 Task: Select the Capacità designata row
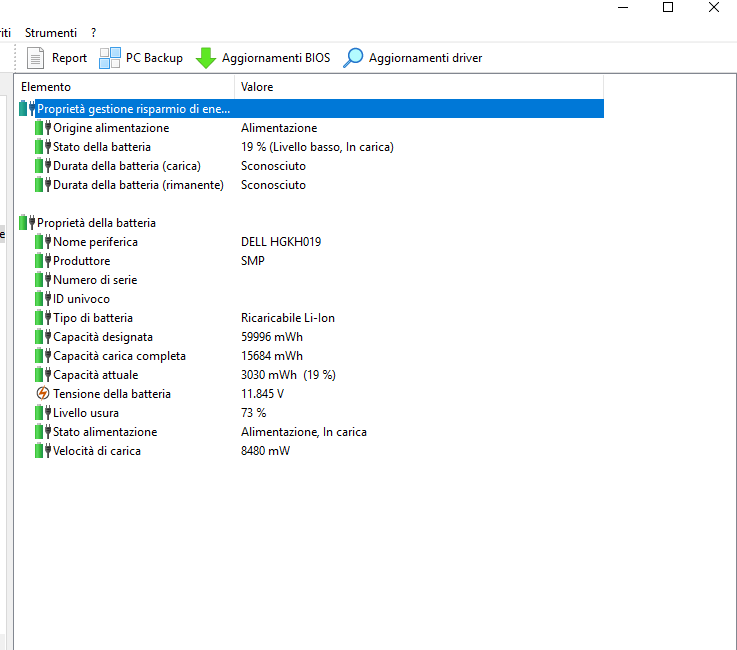[x=103, y=337]
